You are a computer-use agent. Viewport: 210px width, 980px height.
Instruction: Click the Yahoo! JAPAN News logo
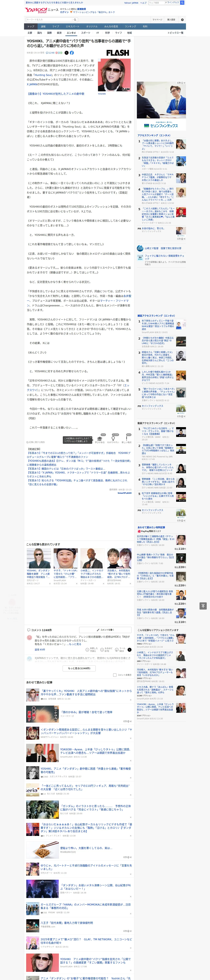tap(42, 10)
